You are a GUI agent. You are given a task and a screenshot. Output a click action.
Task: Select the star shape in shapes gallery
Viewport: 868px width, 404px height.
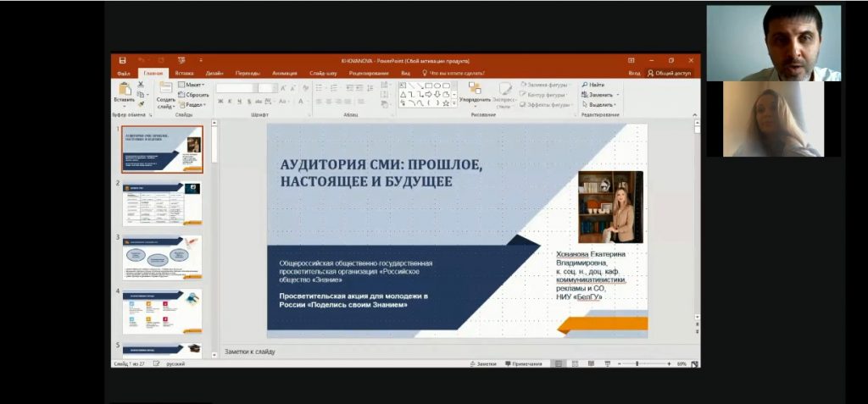tap(446, 103)
